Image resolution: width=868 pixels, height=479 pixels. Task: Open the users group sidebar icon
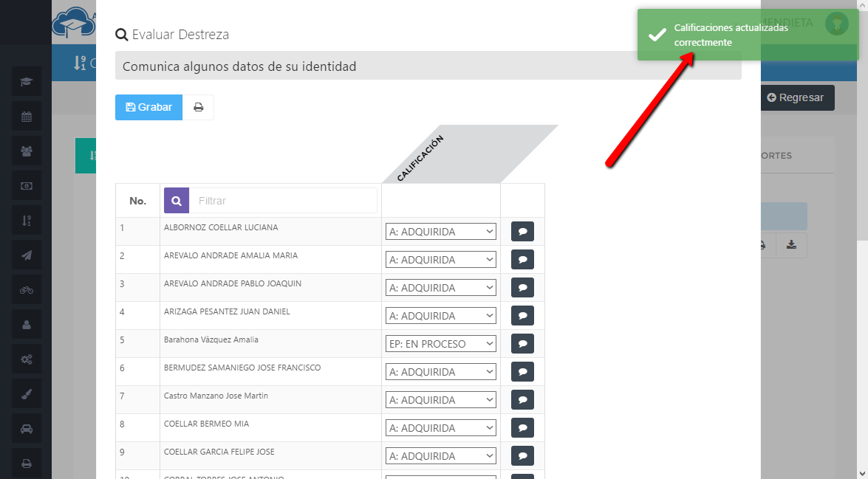27,151
